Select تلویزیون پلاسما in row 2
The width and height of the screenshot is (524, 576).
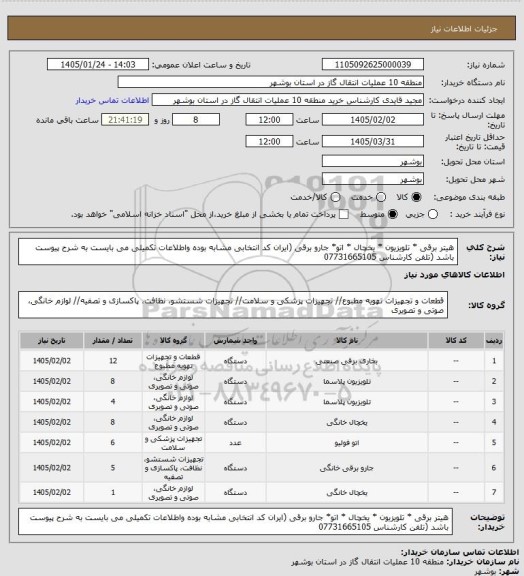(347, 382)
